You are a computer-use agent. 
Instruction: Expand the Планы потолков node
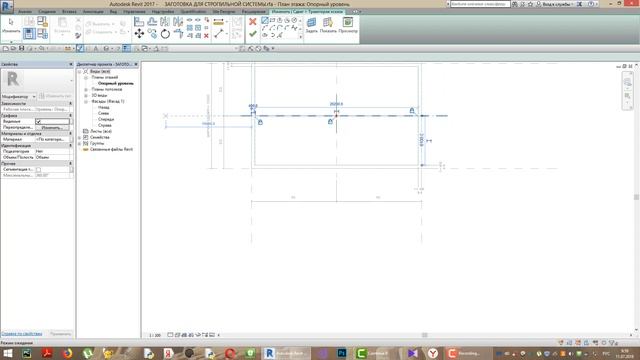click(86, 89)
